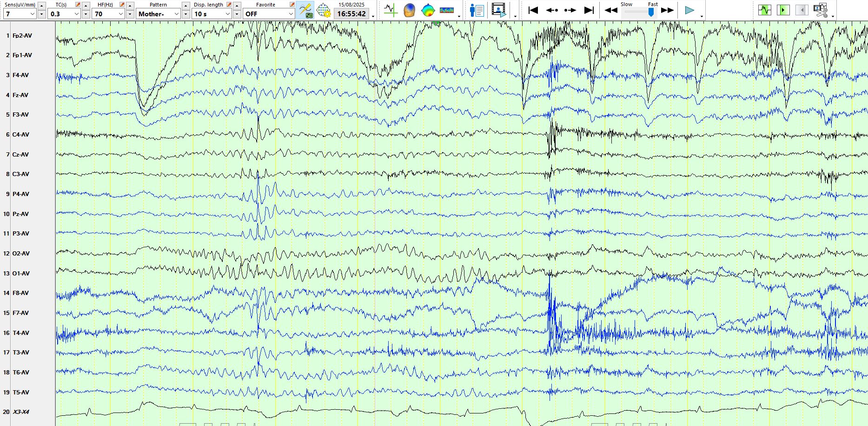
Task: Open the TC(s) dropdown showing 0.3
Action: coord(64,14)
